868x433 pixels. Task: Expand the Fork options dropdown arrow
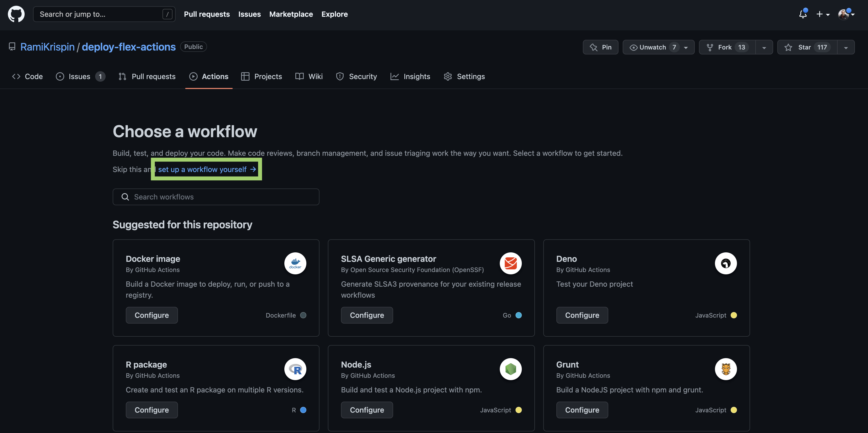764,47
